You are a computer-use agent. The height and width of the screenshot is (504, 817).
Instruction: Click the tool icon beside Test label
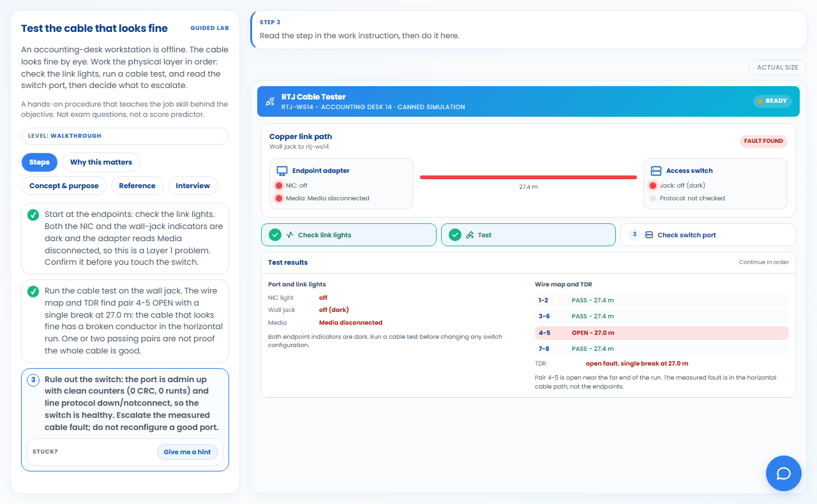click(470, 235)
